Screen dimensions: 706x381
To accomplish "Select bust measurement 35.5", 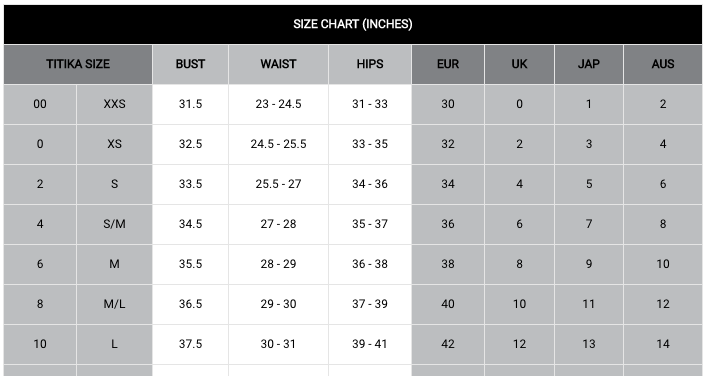I will coord(190,264).
